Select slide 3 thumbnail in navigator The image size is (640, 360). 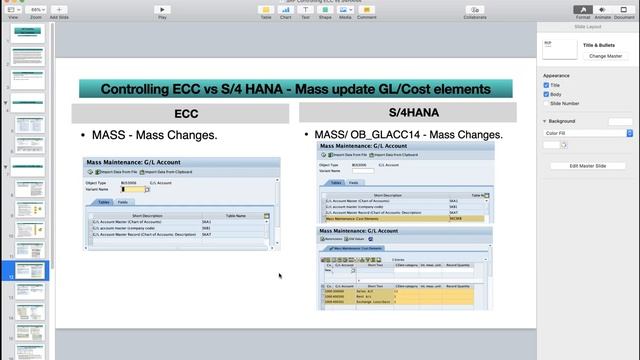click(x=28, y=80)
